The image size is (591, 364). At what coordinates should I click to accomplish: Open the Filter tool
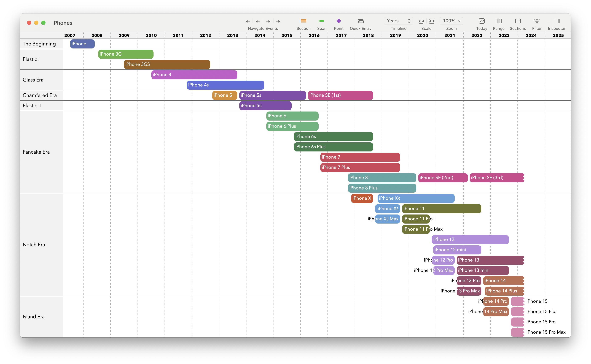point(537,21)
